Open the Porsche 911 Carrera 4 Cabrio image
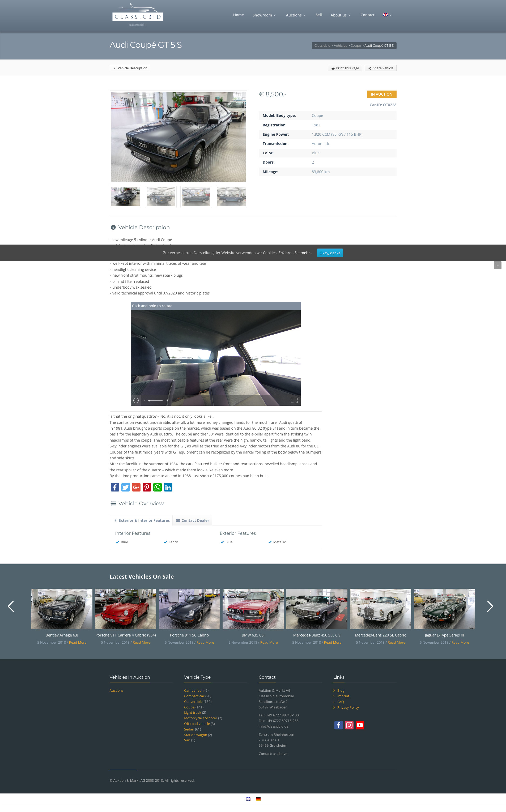This screenshot has height=812, width=506. point(125,609)
